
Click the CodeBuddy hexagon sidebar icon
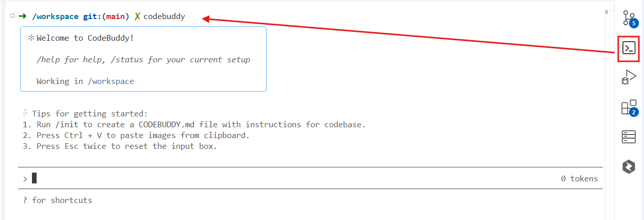(629, 166)
